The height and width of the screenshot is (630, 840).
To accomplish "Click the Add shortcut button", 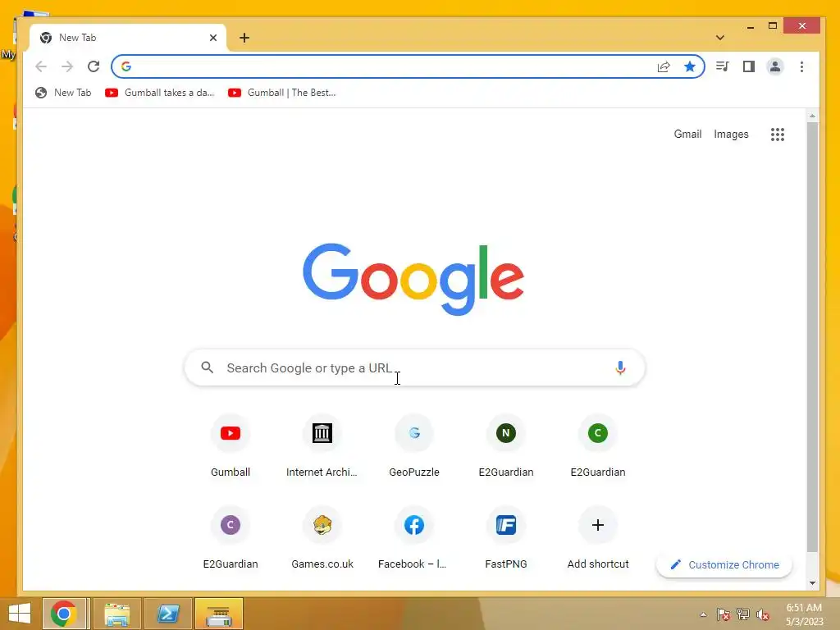I will point(598,538).
